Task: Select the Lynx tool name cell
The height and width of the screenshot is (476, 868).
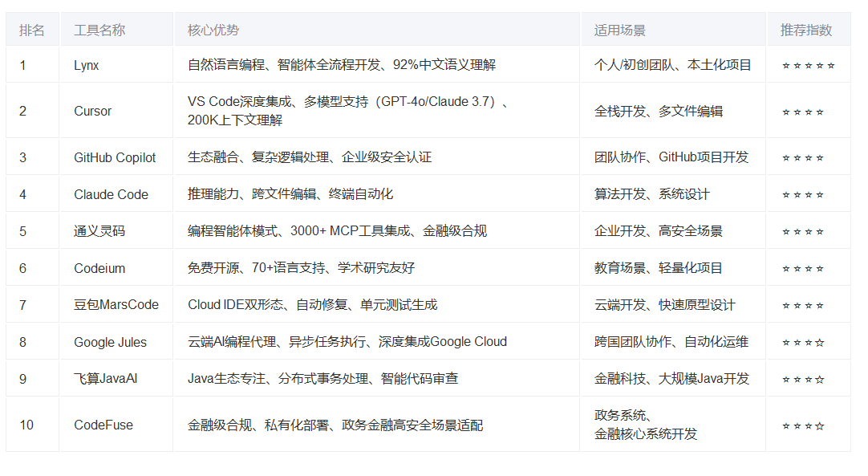Action: pos(116,65)
